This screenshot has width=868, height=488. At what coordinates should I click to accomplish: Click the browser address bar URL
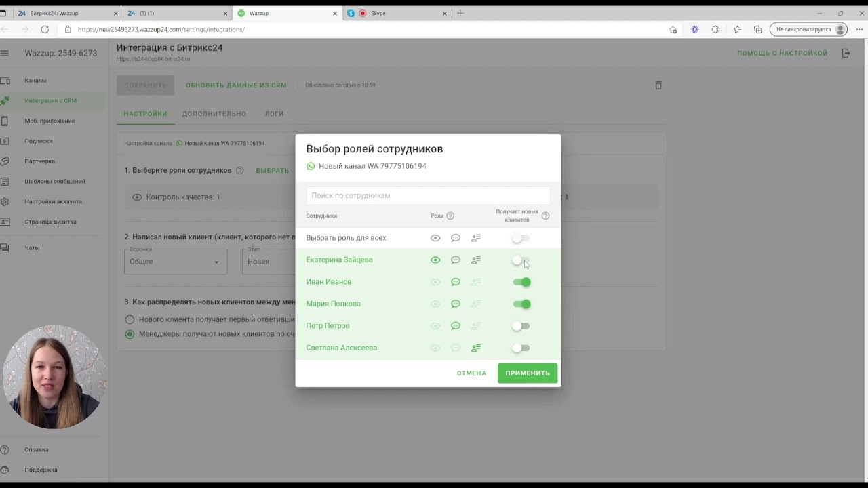tap(161, 30)
